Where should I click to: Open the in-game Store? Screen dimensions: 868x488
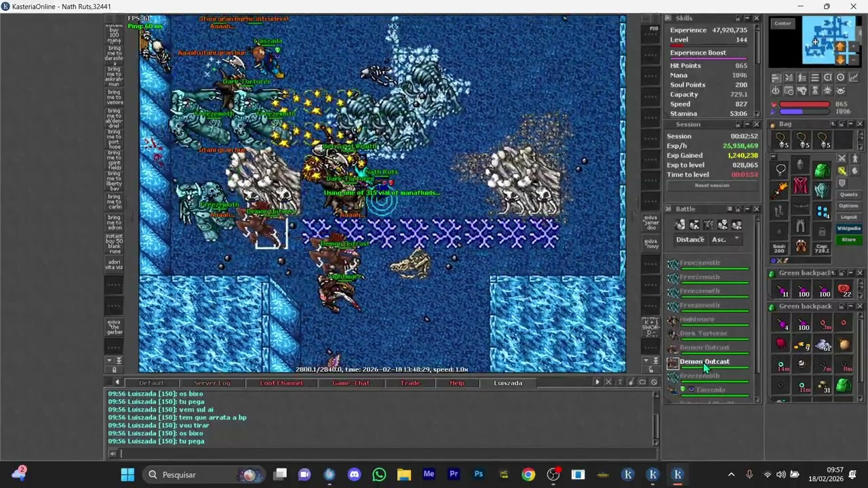point(848,240)
